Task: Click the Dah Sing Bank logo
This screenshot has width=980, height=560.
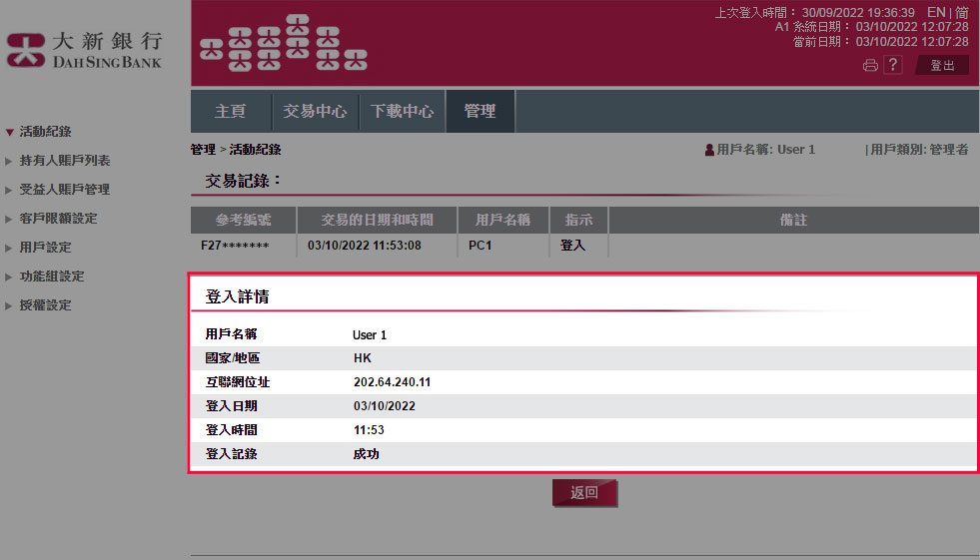Action: 84,51
